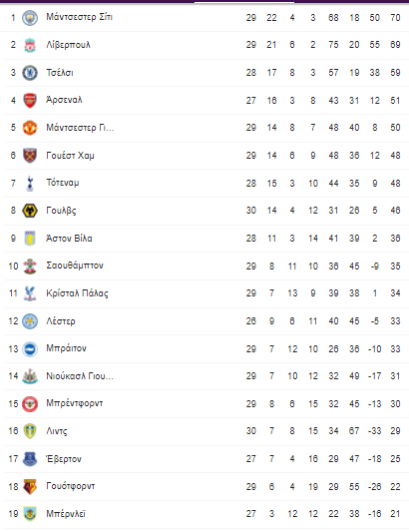Select the Μπρέντφορντ team name
409x532 pixels.
pyautogui.click(x=75, y=403)
